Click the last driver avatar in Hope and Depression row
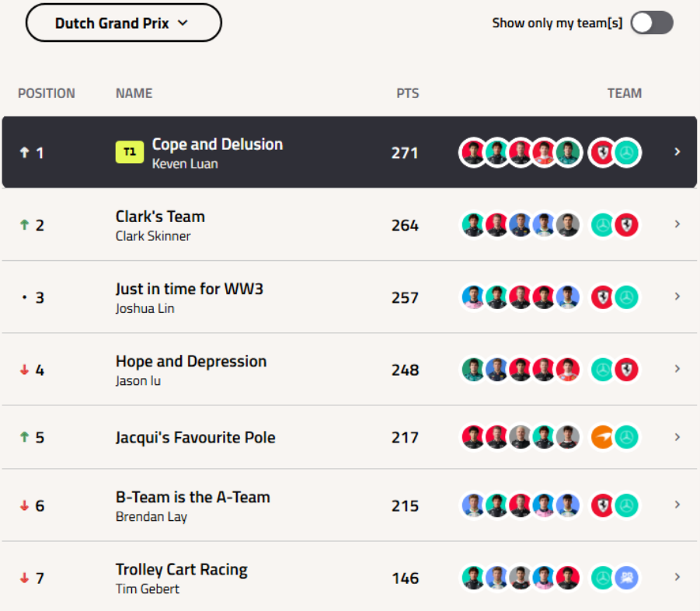 click(x=568, y=370)
